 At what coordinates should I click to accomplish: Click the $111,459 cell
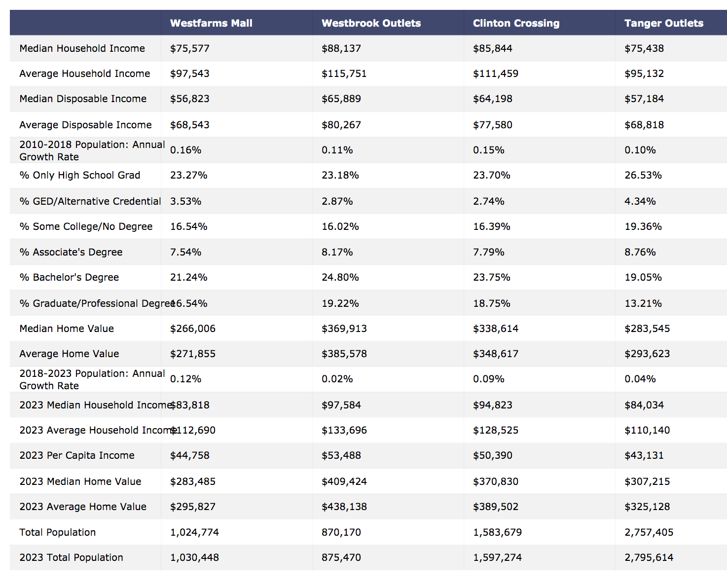coord(496,73)
